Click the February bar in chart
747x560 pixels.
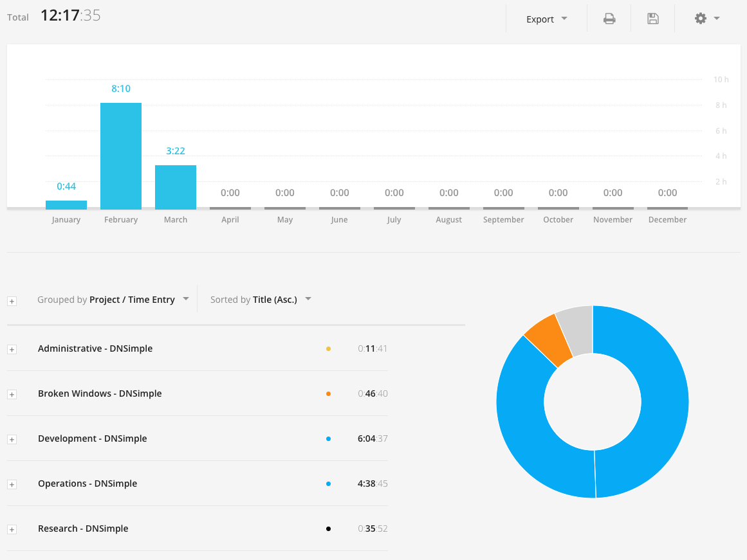[121, 156]
